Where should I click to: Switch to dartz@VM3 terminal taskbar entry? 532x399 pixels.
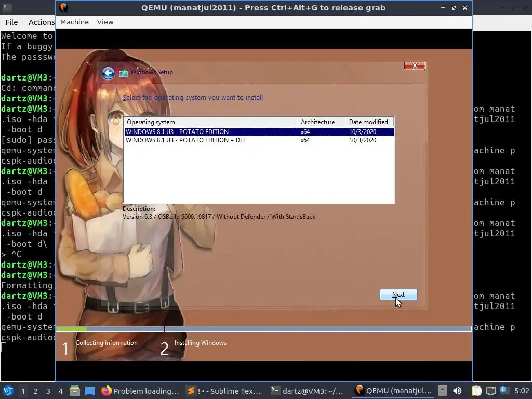coord(307,391)
